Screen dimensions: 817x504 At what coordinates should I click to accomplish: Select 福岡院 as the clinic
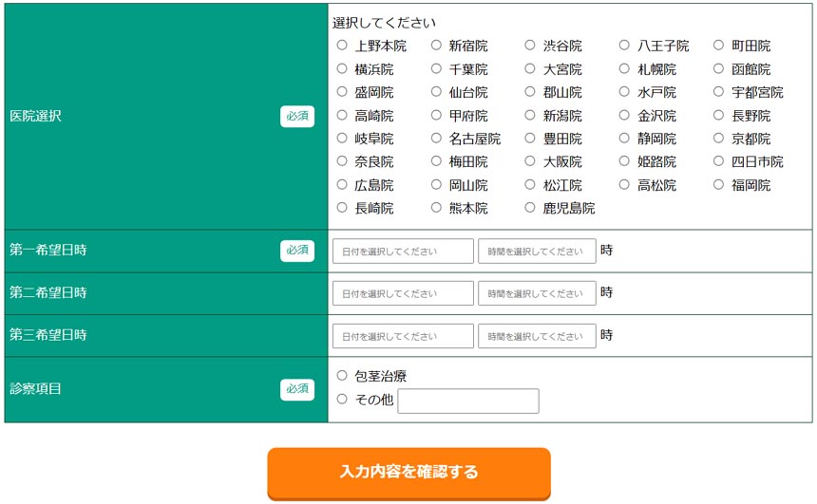[x=718, y=185]
